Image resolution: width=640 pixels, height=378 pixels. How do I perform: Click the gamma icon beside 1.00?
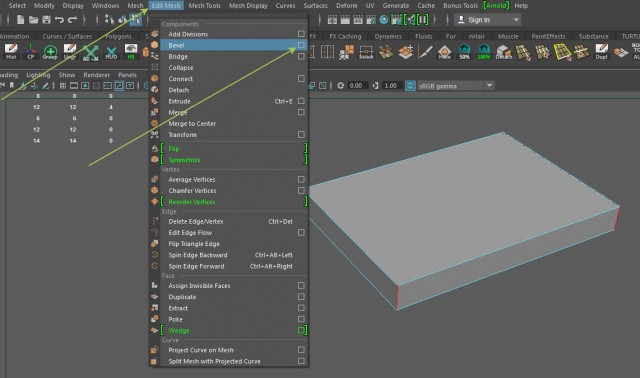point(375,86)
